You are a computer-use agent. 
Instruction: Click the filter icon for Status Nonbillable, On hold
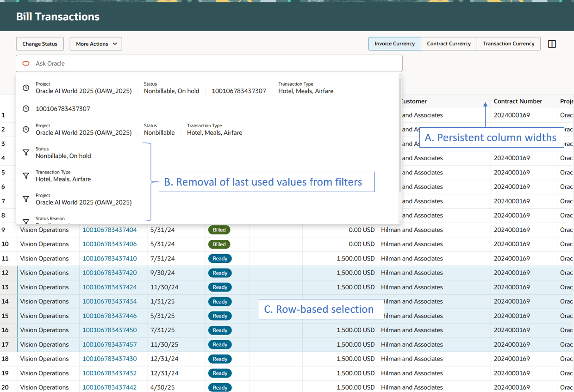26,153
